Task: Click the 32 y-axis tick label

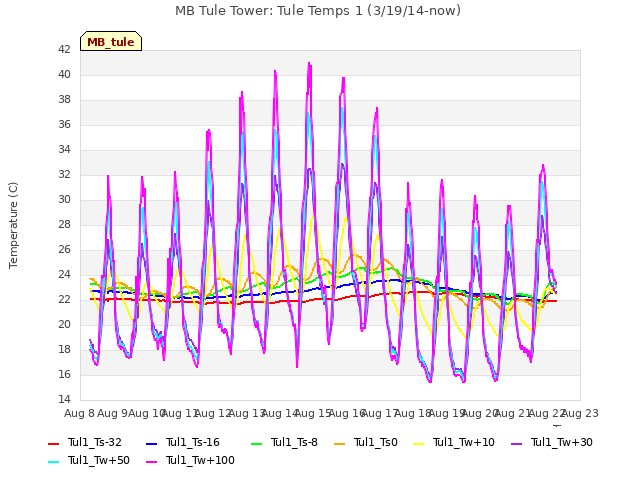Action: click(x=64, y=174)
